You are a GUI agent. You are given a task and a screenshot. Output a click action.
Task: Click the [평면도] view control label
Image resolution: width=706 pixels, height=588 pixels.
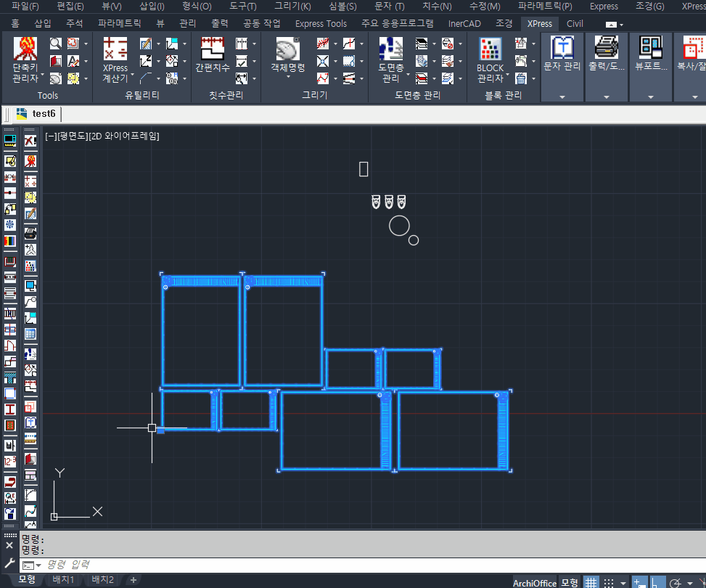click(x=73, y=136)
